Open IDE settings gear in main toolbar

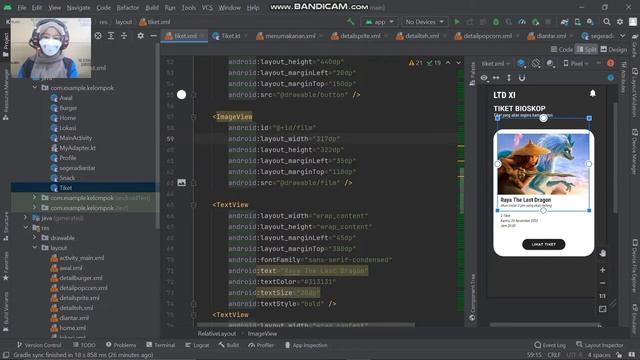620,22
